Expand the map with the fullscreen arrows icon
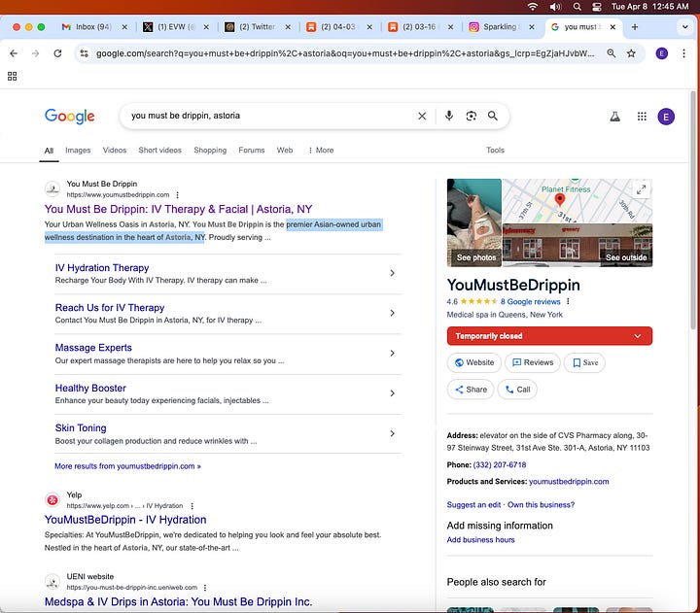 (x=641, y=189)
